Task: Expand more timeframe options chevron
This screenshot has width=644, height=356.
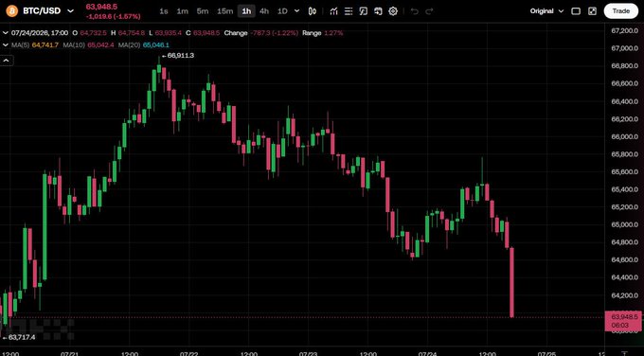Action: [297, 11]
